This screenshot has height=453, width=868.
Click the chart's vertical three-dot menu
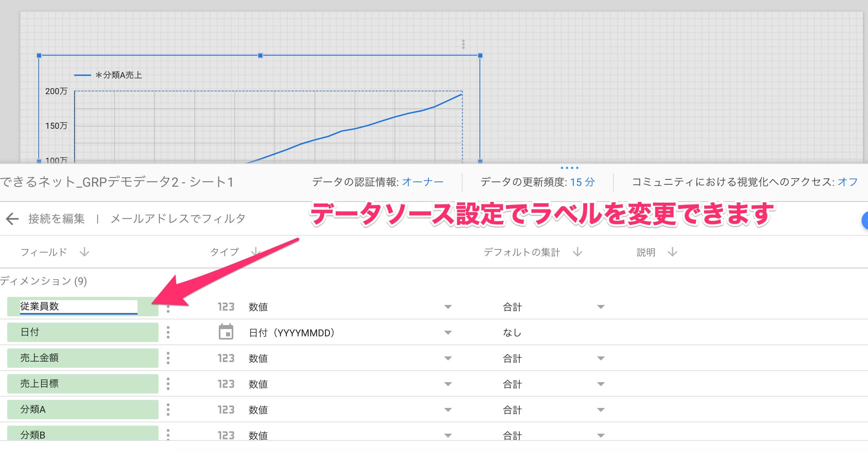click(x=463, y=44)
